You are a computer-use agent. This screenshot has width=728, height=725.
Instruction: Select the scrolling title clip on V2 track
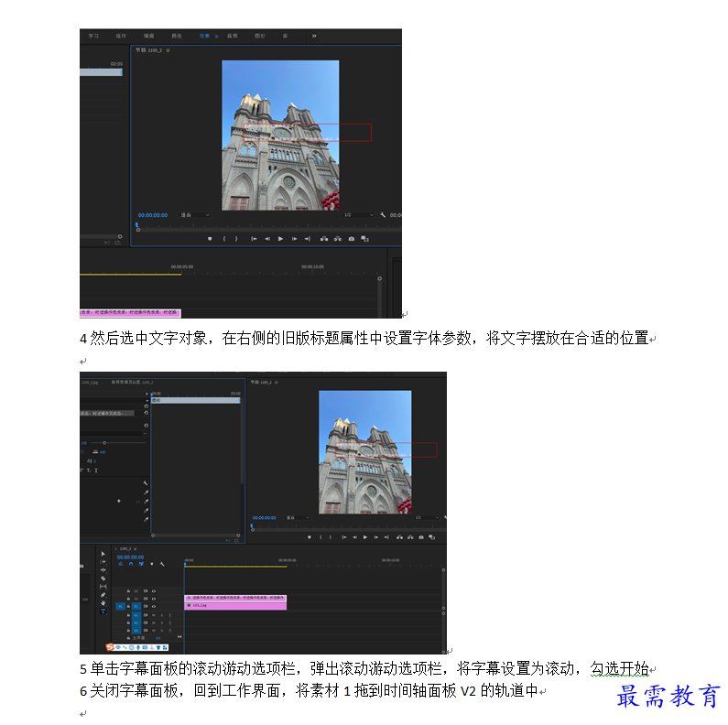(x=235, y=599)
